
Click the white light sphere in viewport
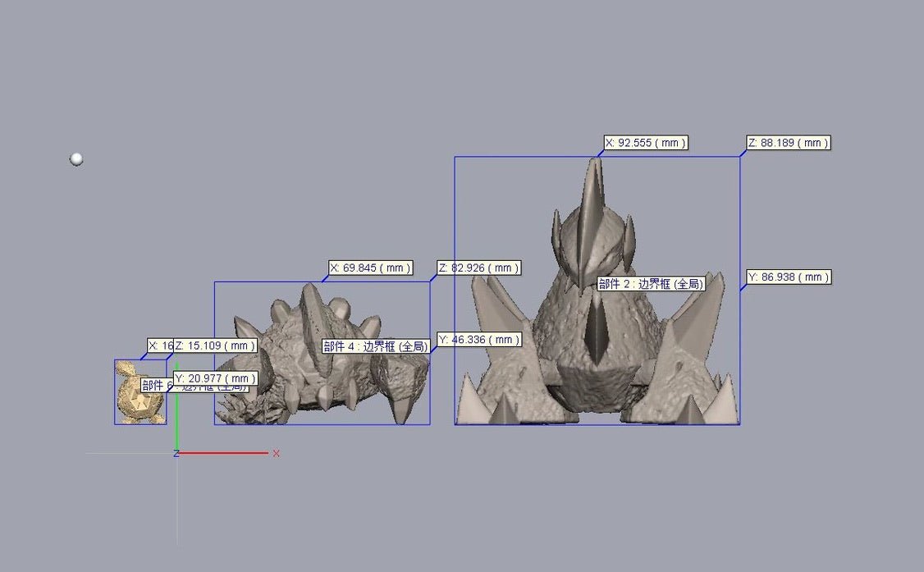[76, 159]
